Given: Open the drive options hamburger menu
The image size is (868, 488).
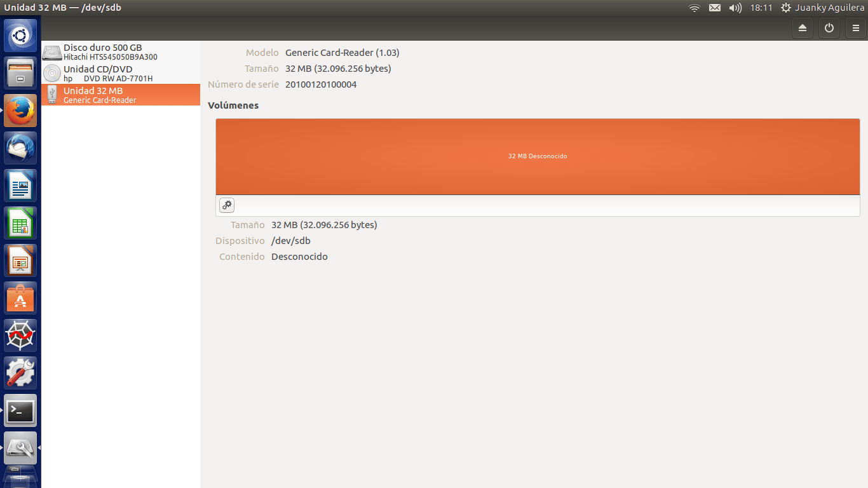Looking at the screenshot, I should coord(856,28).
